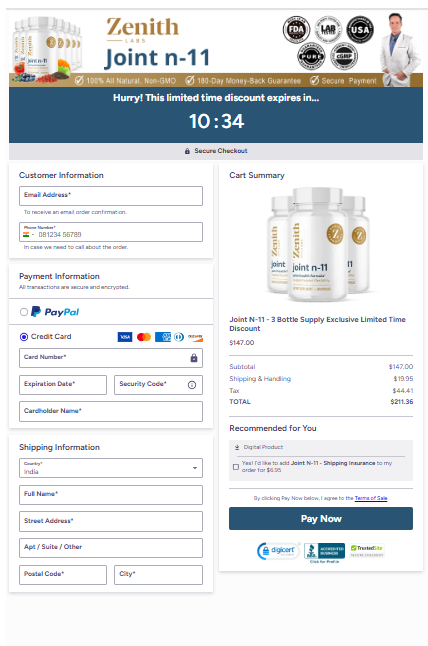Click the Email Address field
This screenshot has height=646, width=428.
[111, 196]
